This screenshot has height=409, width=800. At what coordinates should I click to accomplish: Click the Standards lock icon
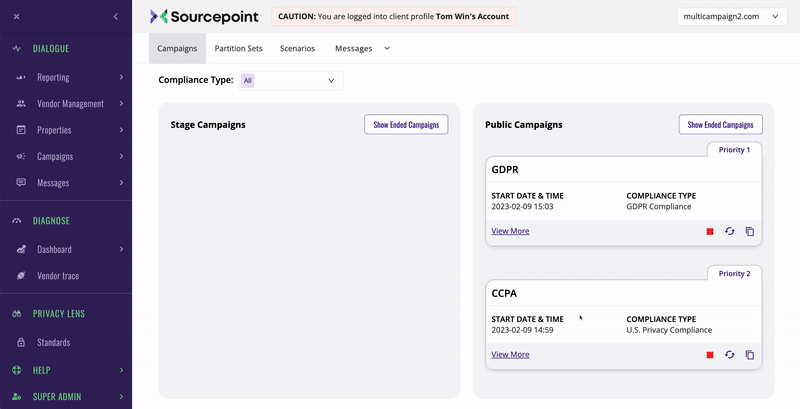(x=21, y=342)
